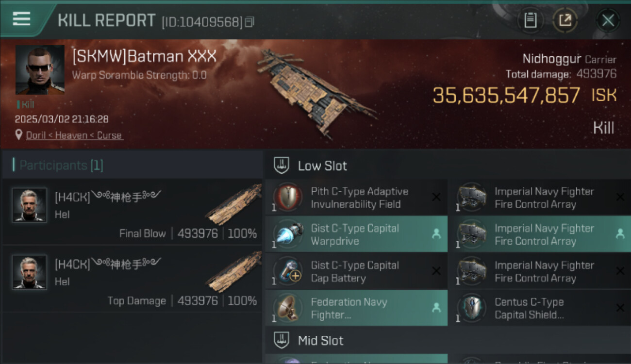Image resolution: width=631 pixels, height=364 pixels.
Task: Select the Gist C-Type Capital Warpdrive icon
Action: (287, 234)
